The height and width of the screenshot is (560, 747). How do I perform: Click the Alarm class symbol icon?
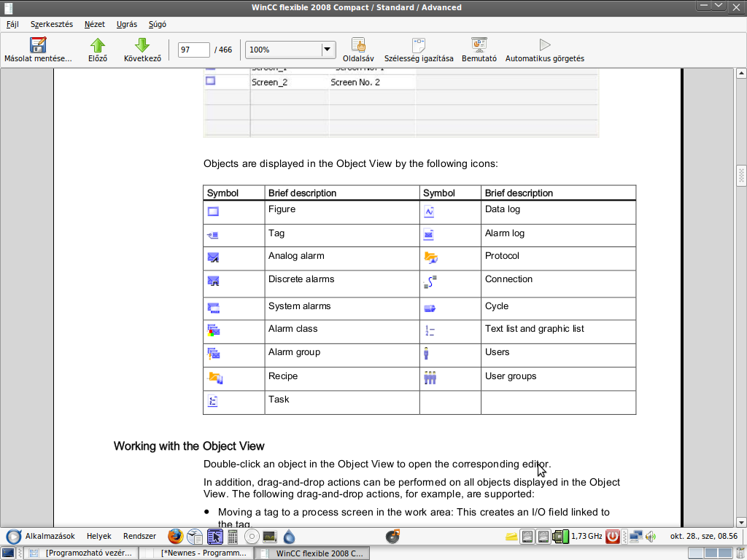(x=213, y=330)
